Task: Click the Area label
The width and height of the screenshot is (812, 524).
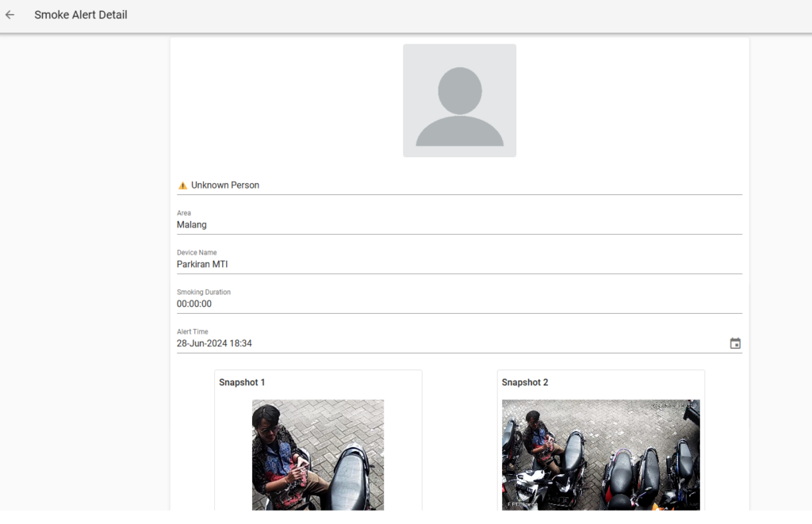Action: [184, 212]
